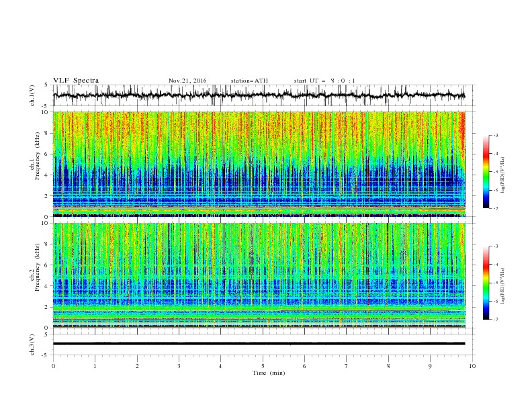532x411 pixels.
Task: Click the "Time (min)" axis label
Action: point(269,373)
